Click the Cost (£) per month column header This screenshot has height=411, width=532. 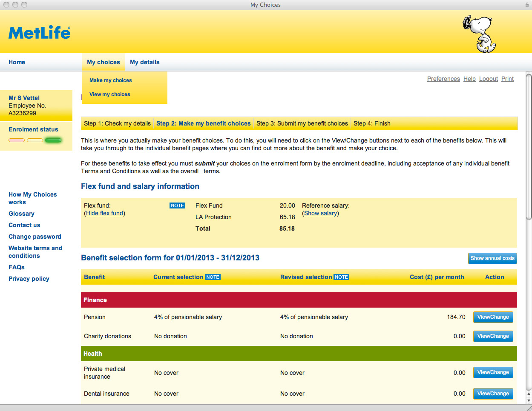437,277
